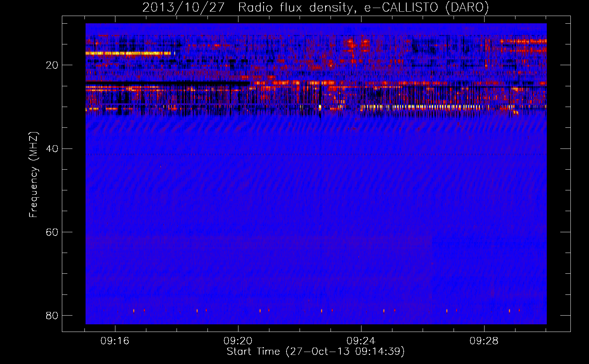The height and width of the screenshot is (364, 589).
Task: Click the 09:28 time axis label
Action: point(484,341)
